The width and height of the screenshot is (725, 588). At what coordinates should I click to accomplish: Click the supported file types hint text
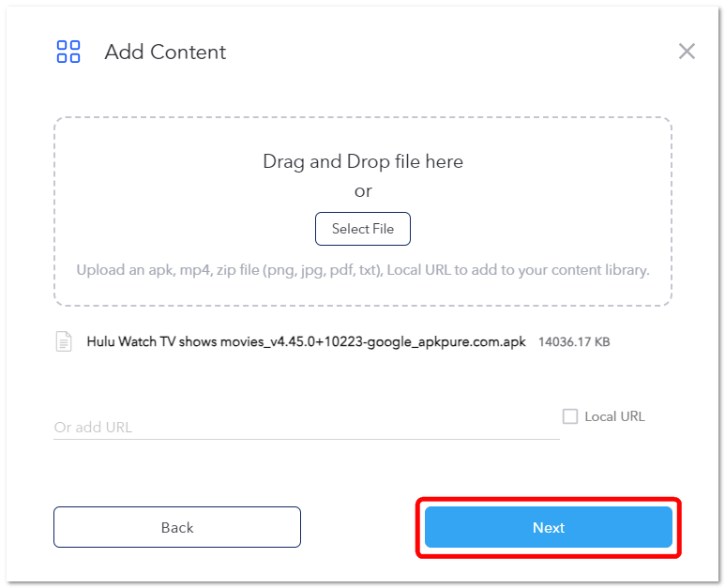(363, 270)
